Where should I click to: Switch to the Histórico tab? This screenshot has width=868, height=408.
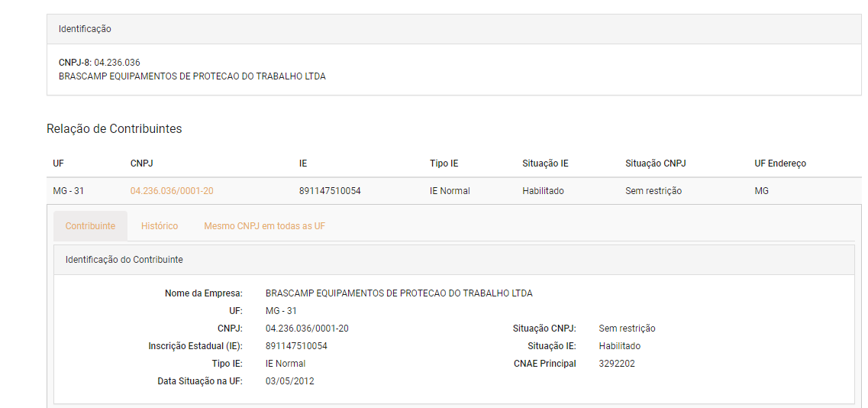160,226
